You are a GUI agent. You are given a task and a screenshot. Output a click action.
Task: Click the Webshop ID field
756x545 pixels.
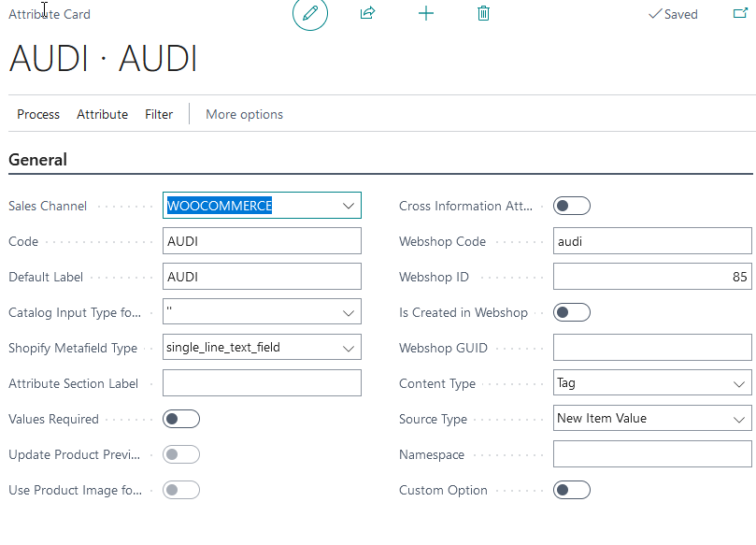(652, 277)
